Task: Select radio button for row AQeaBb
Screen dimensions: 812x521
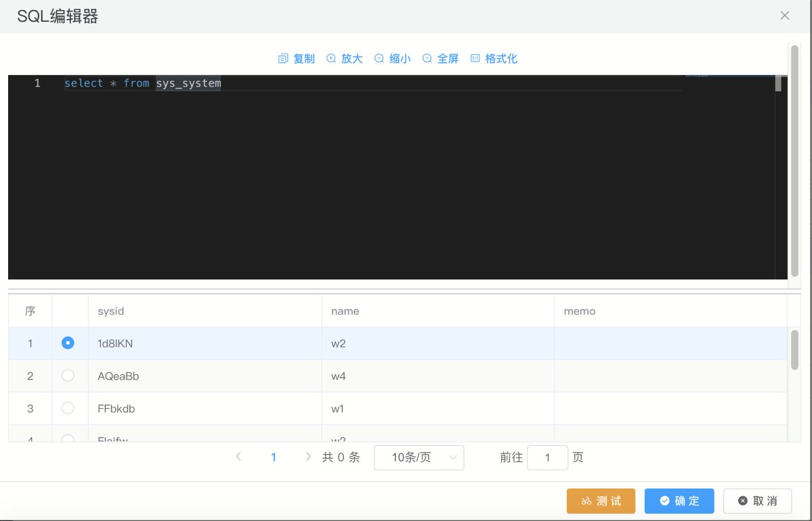Action: (x=68, y=376)
